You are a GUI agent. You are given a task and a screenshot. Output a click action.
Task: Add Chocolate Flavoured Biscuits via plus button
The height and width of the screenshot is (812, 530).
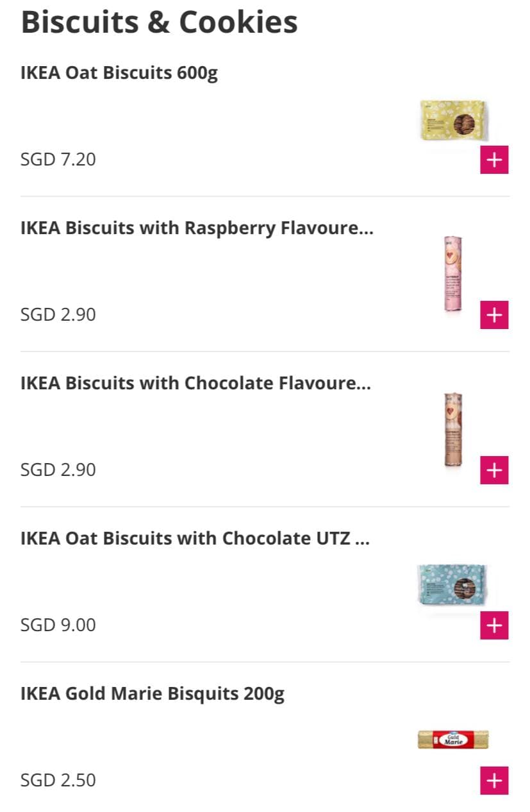pyautogui.click(x=494, y=470)
